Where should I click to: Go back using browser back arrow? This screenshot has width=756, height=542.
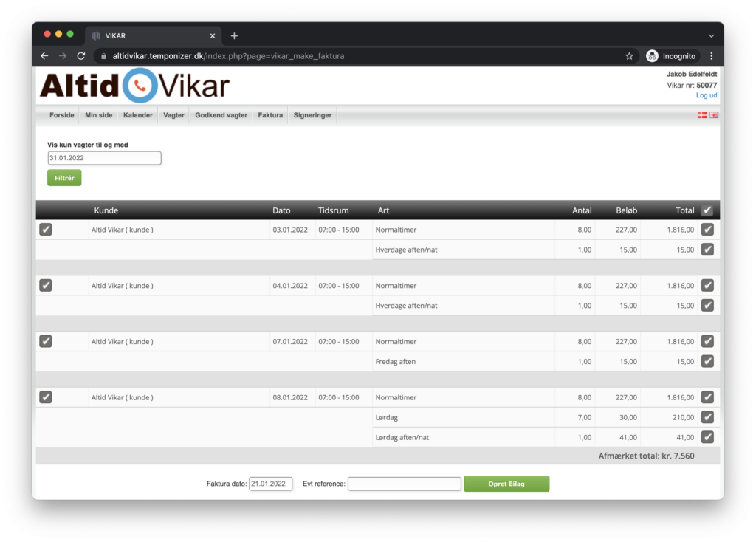(44, 56)
